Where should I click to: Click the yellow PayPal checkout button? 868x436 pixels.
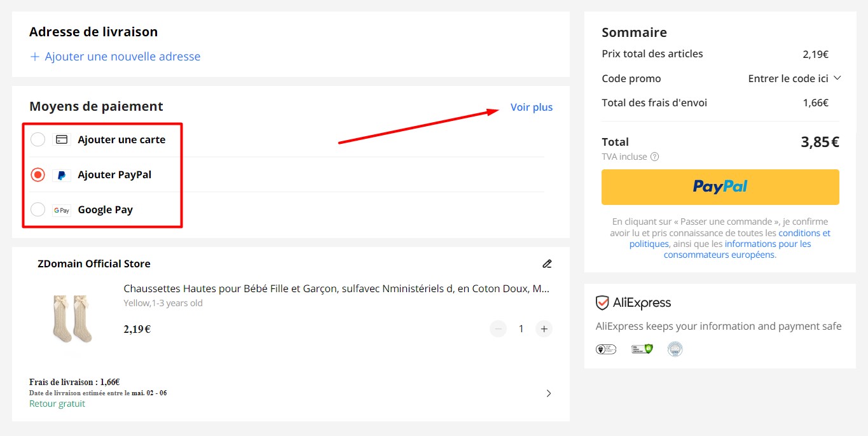[719, 186]
